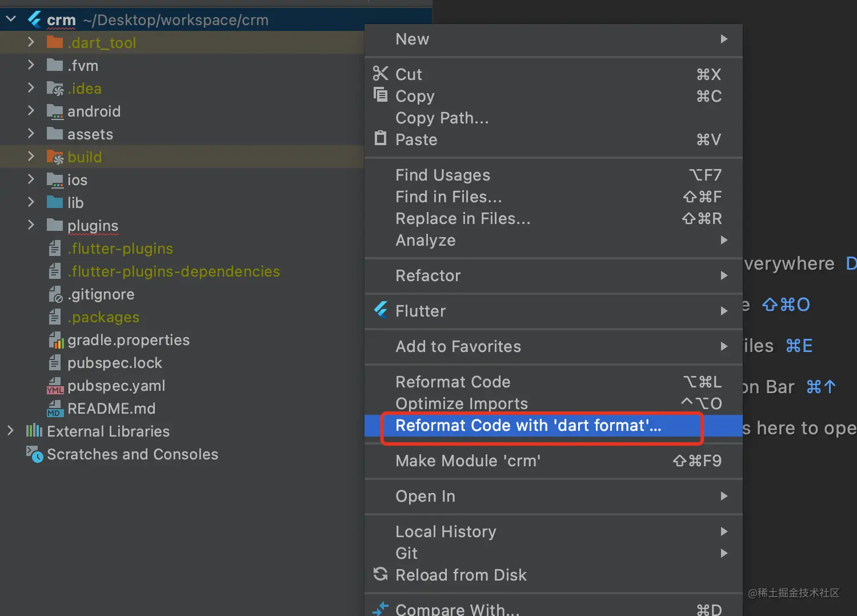Screen dimensions: 857x616
Task: Open the New submenu
Action: (553, 39)
